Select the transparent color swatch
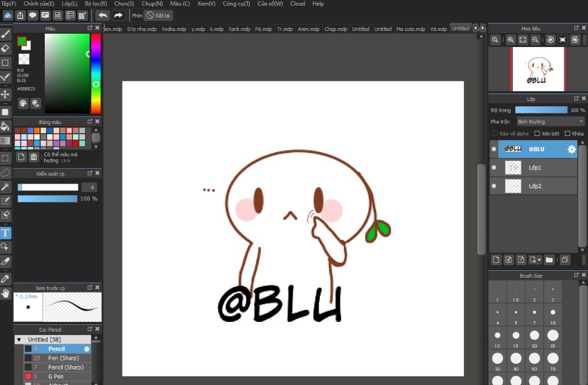 point(24,59)
